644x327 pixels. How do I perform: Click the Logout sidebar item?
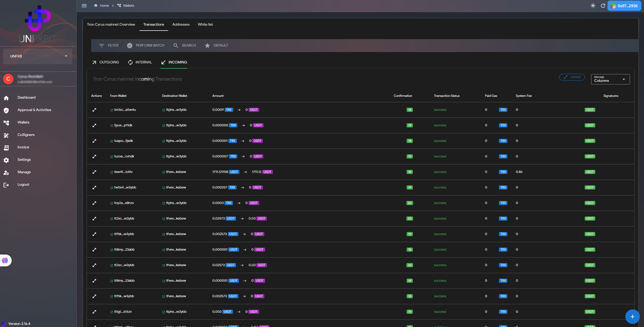(x=23, y=184)
